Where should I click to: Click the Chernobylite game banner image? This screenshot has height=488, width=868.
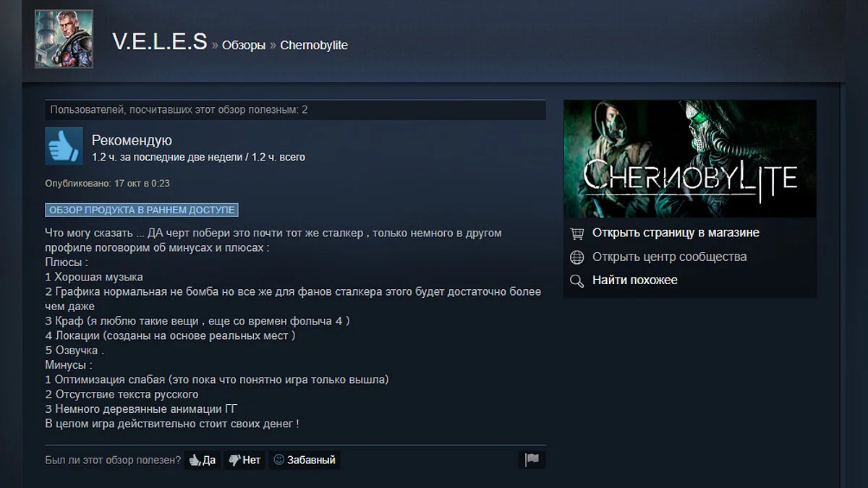[x=689, y=158]
